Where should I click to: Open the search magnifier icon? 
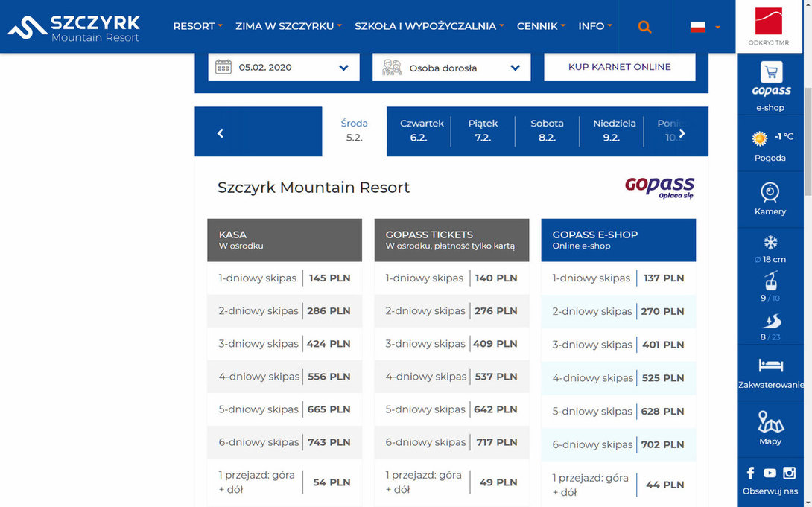point(644,26)
